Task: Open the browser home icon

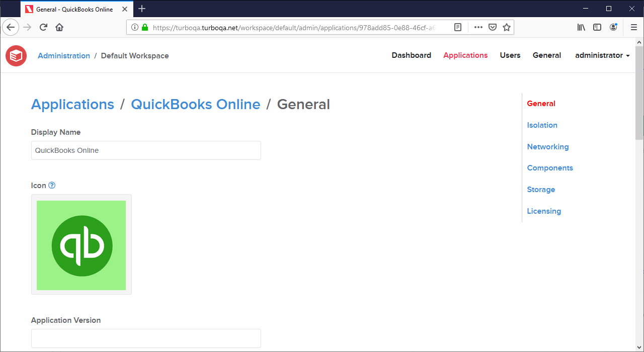Action: (x=59, y=28)
